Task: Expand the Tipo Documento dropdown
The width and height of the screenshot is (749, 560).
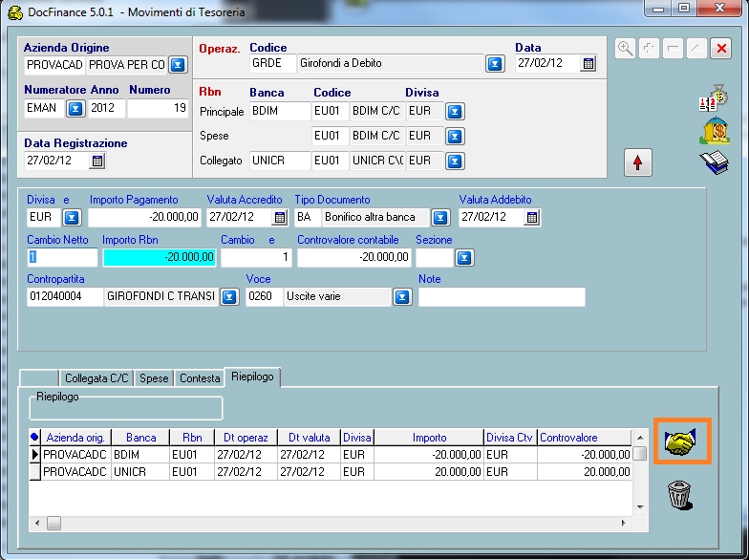Action: [x=439, y=218]
